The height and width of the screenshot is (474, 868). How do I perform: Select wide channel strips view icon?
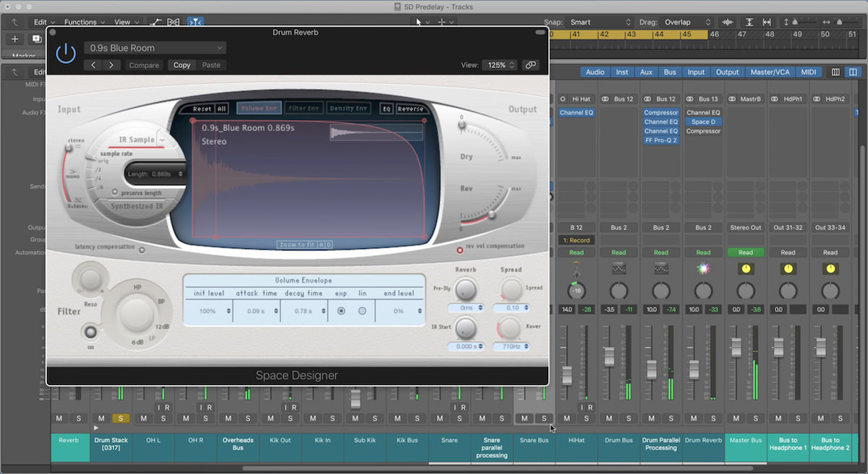(853, 72)
